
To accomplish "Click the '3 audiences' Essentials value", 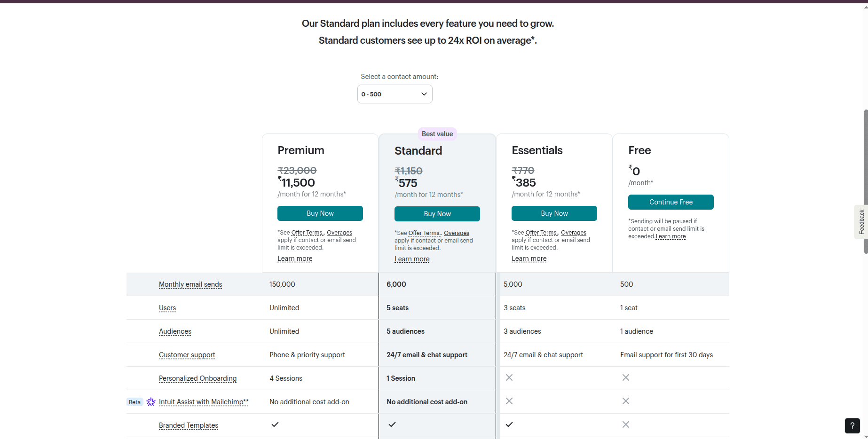I will (x=522, y=331).
